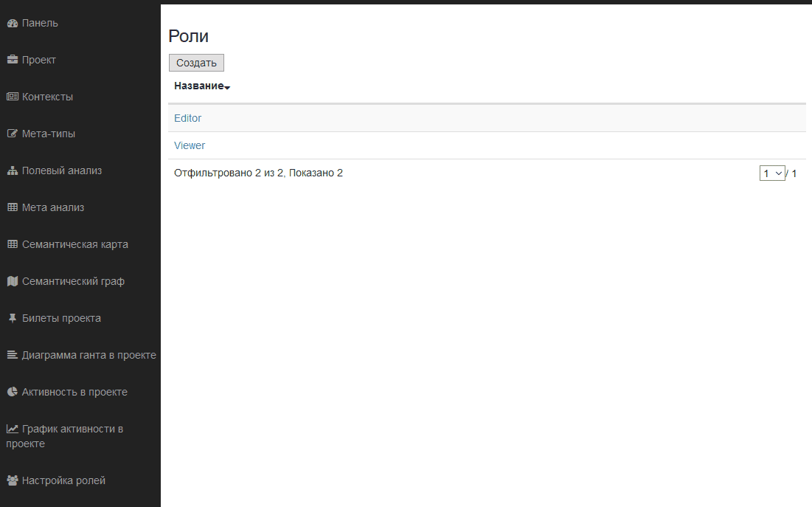This screenshot has width=812, height=507.
Task: Click the dashboard icon beside Панель
Action: (x=13, y=24)
